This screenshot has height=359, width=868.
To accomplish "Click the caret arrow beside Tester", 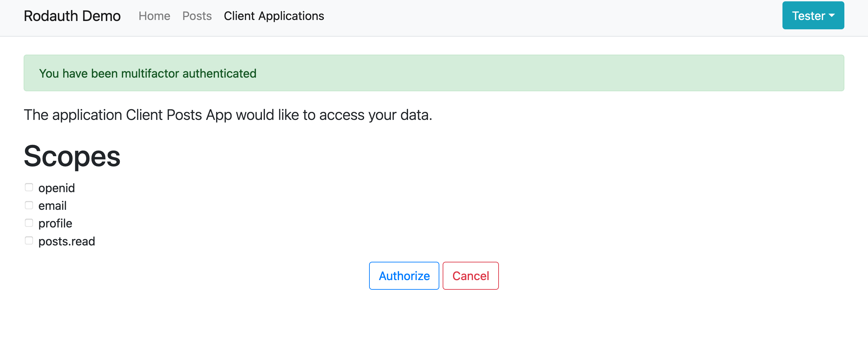I will 832,16.
